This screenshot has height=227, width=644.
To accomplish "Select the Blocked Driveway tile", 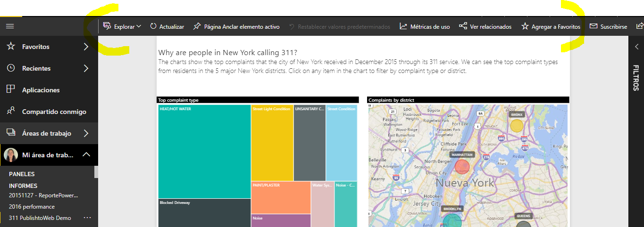I will [x=204, y=213].
